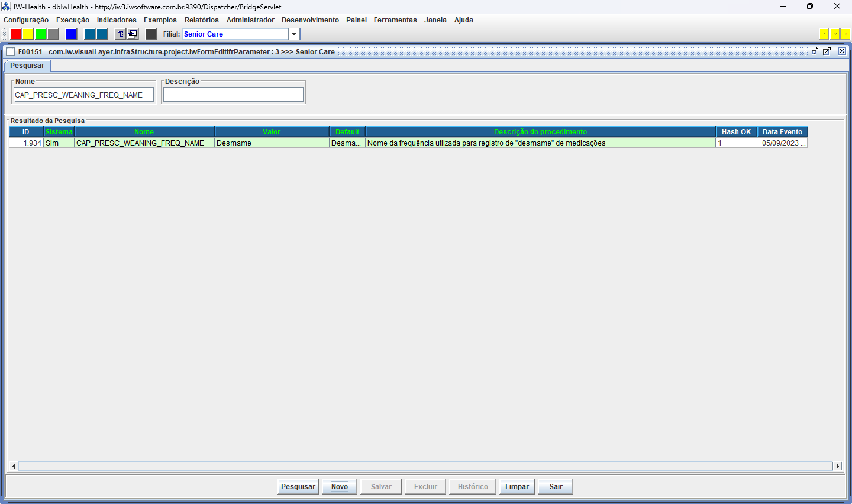Click the dark gray toolbar square
Viewport: 852px width, 504px height.
tap(151, 34)
